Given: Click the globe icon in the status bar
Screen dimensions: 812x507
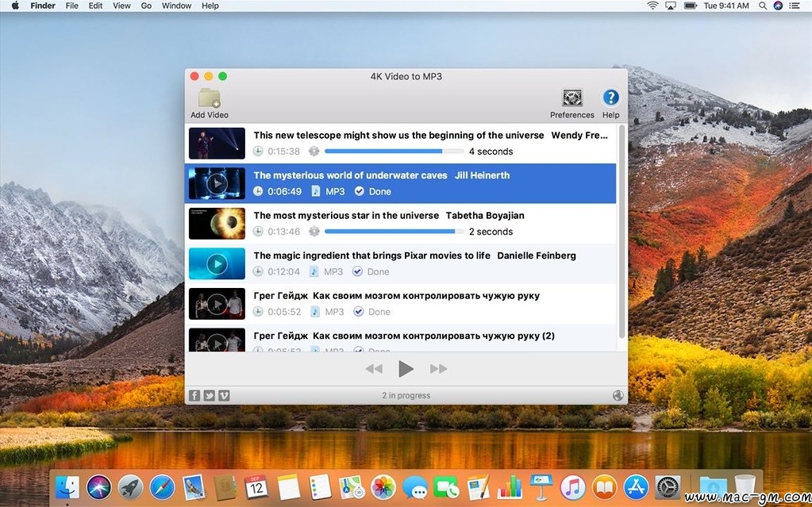Looking at the screenshot, I should [x=618, y=395].
